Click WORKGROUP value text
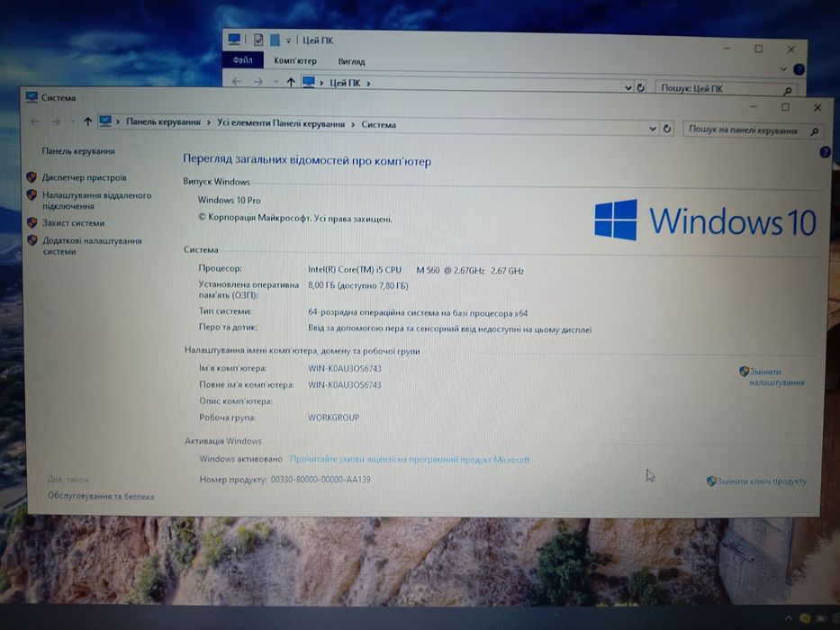Screen dimensions: 840x630 334,418
